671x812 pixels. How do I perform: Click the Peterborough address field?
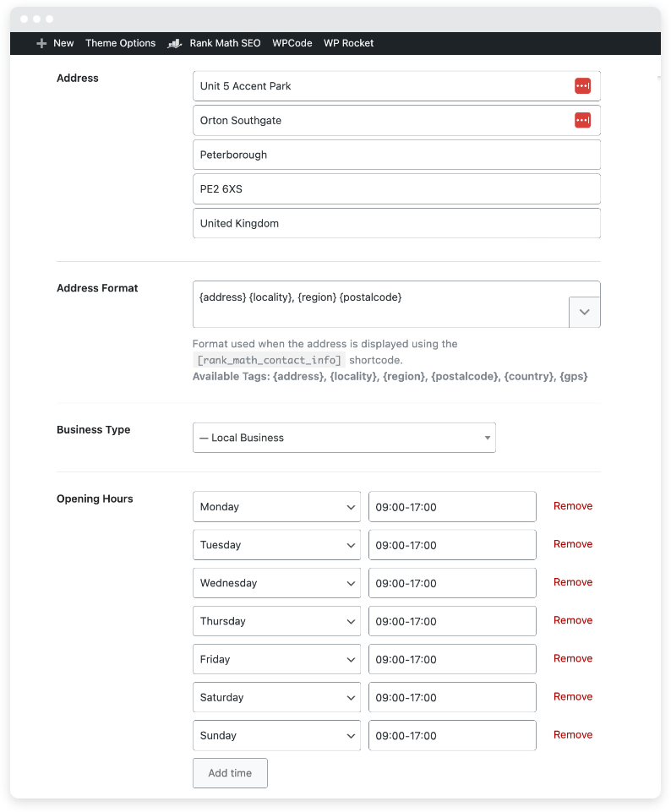coord(396,155)
